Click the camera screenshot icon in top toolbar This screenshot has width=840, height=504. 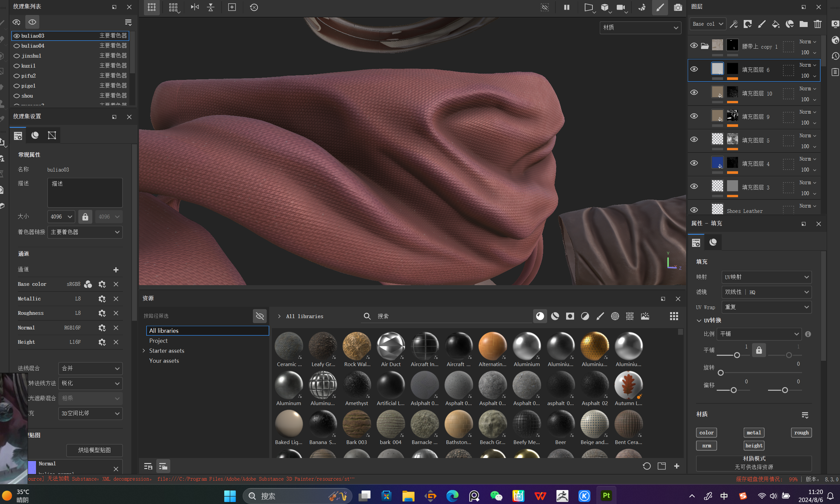tap(677, 7)
